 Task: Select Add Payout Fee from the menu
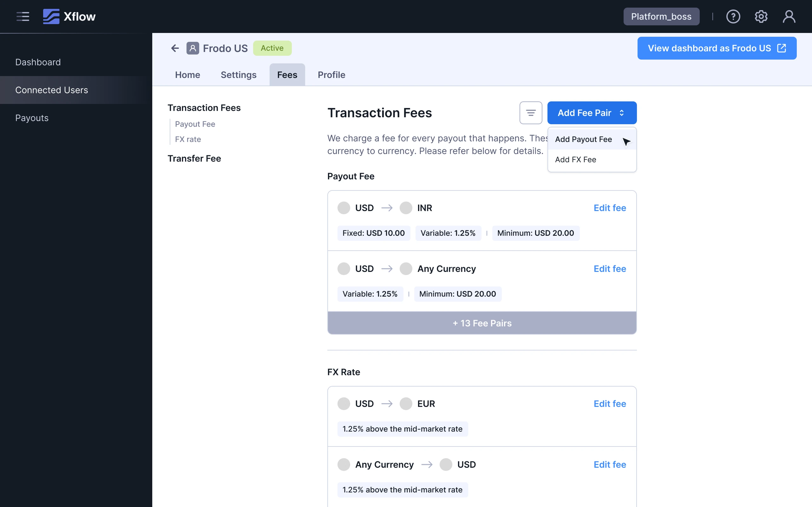pyautogui.click(x=584, y=139)
